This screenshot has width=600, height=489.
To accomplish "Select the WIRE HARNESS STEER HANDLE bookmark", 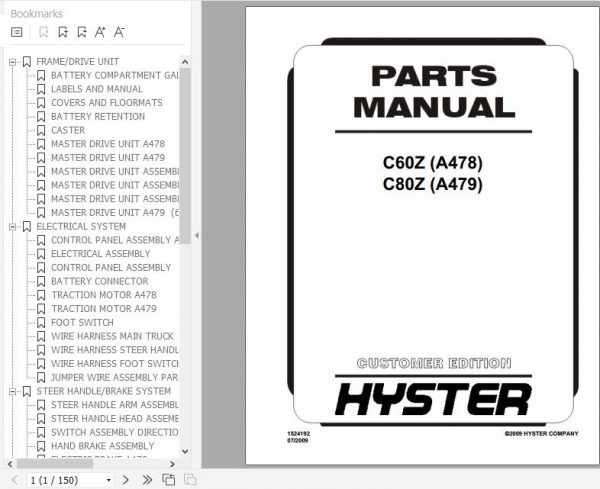I will 115,350.
